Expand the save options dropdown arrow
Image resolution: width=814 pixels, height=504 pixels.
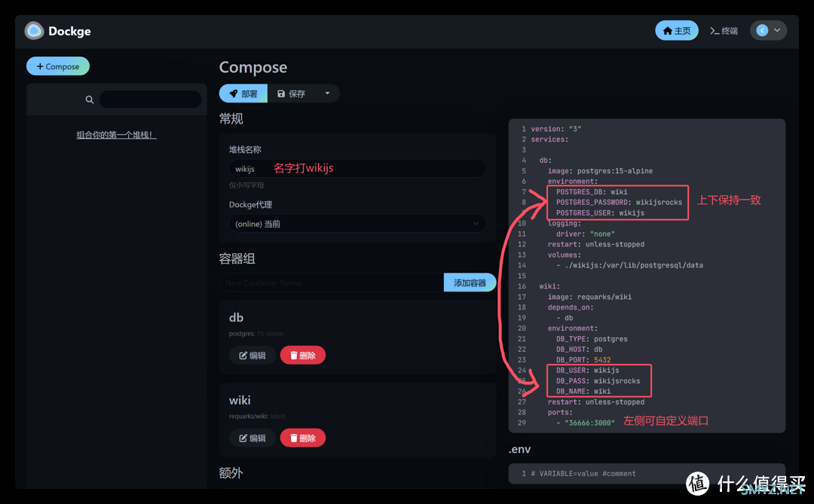(327, 93)
